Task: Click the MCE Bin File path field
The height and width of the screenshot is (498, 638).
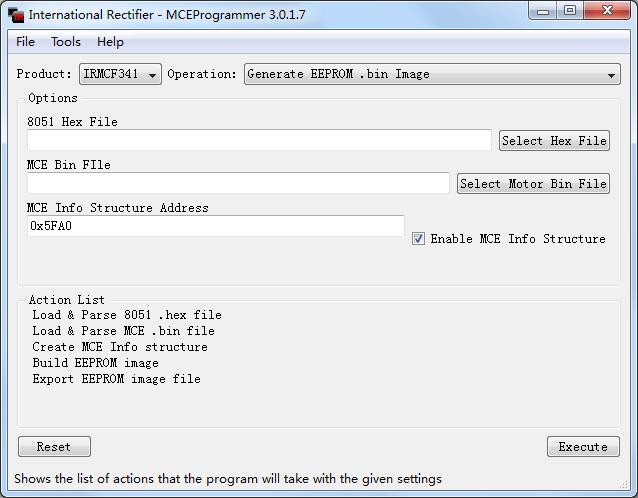Action: [238, 183]
